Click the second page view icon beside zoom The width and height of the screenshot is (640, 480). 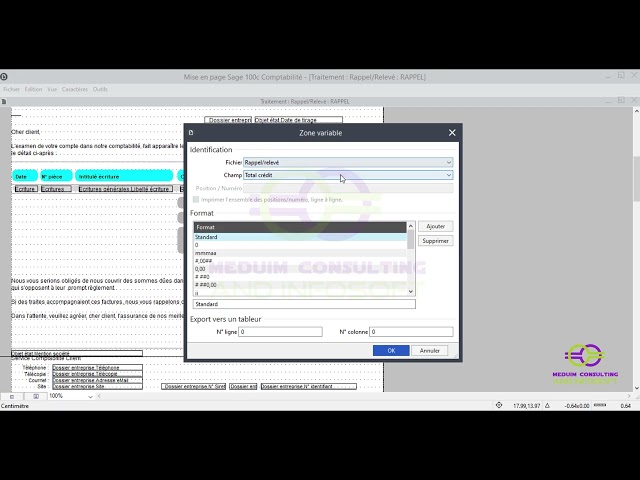[36, 396]
